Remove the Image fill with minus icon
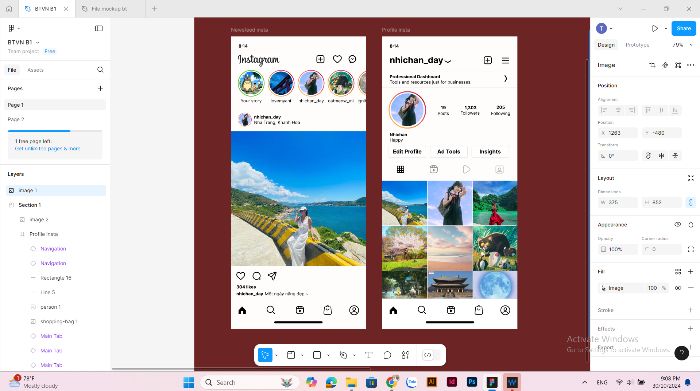 pyautogui.click(x=691, y=288)
